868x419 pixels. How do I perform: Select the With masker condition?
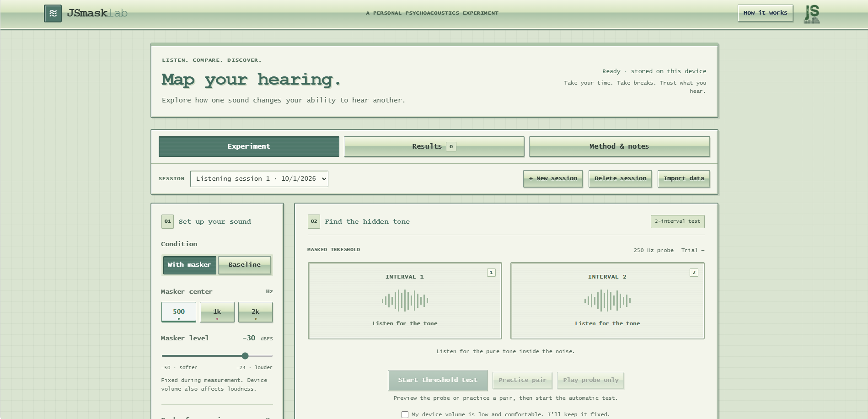(x=189, y=265)
